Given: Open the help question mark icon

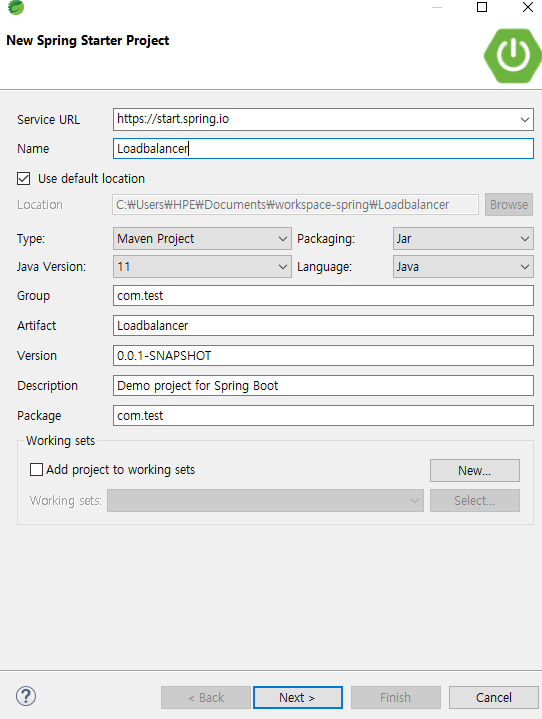Looking at the screenshot, I should coord(26,696).
